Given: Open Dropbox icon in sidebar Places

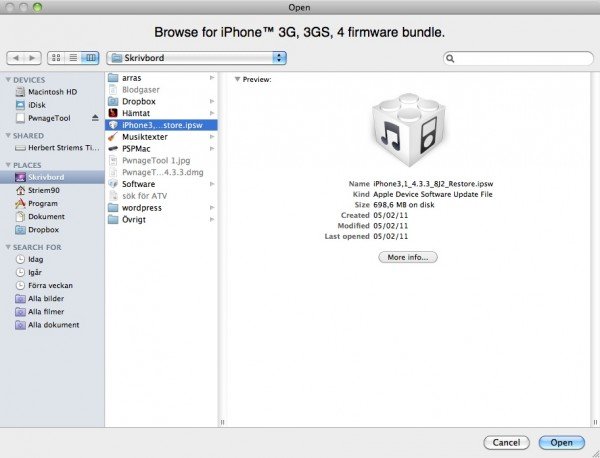Looking at the screenshot, I should (x=20, y=230).
